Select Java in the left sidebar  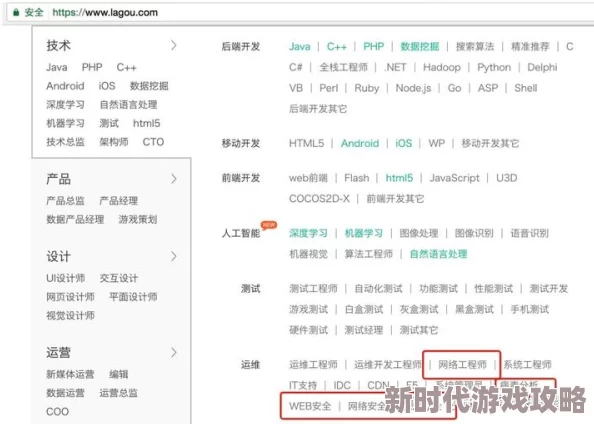click(x=57, y=67)
